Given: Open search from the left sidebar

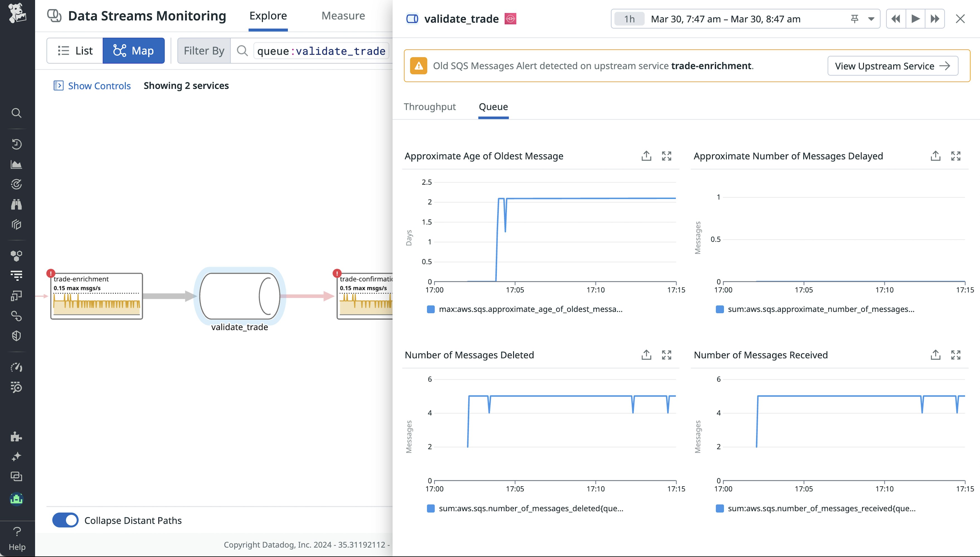Looking at the screenshot, I should 16,113.
